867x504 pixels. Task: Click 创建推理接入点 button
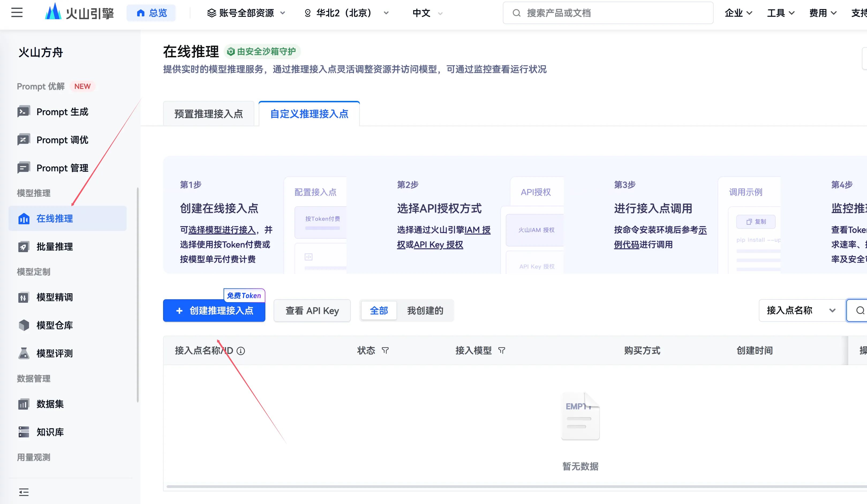214,311
